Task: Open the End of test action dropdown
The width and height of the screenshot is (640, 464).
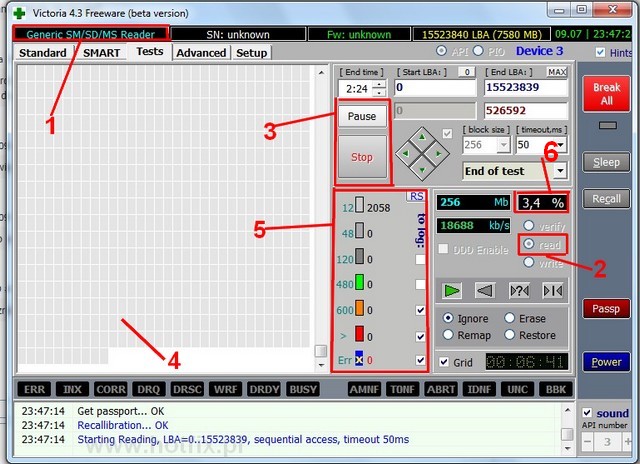Action: coord(559,171)
